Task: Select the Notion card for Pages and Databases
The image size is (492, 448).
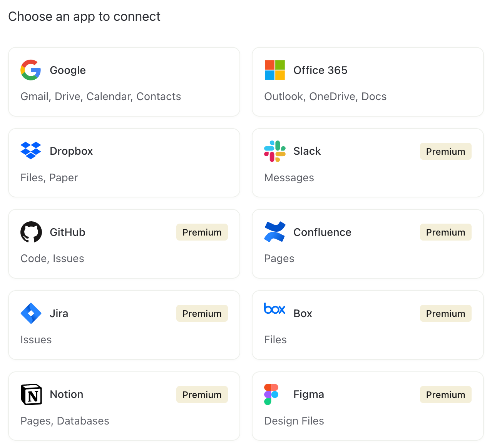Action: tap(124, 406)
